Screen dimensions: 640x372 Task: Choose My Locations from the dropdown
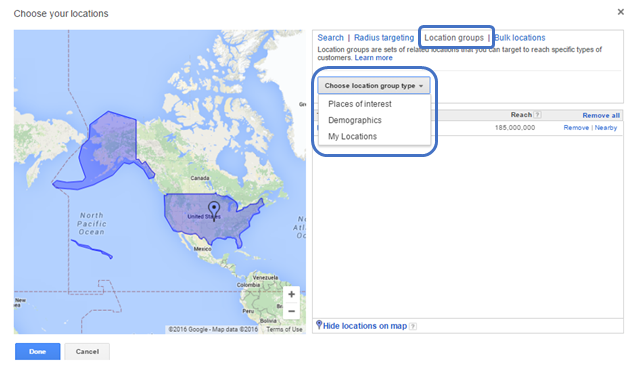(352, 136)
